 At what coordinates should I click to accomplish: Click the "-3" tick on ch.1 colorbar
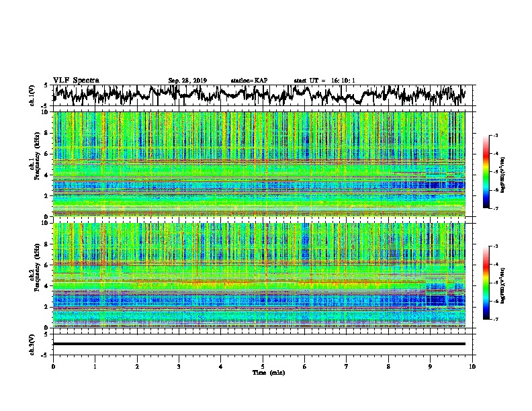[495, 136]
